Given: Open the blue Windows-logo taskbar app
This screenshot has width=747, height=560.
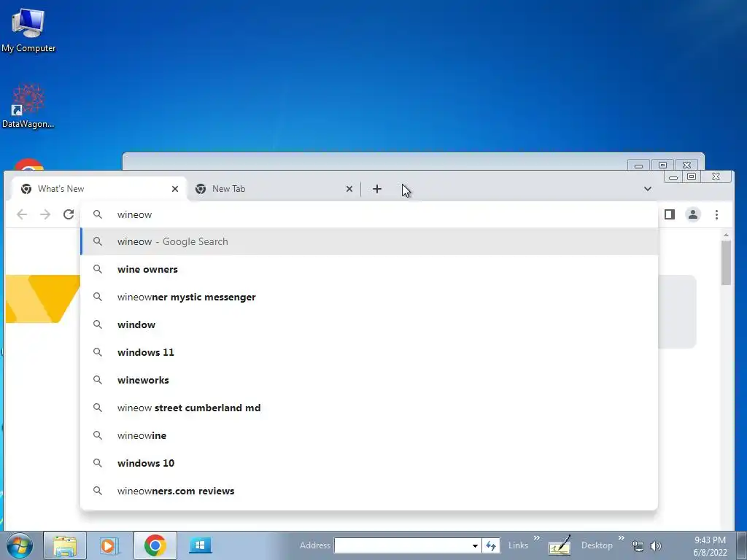Looking at the screenshot, I should (200, 545).
